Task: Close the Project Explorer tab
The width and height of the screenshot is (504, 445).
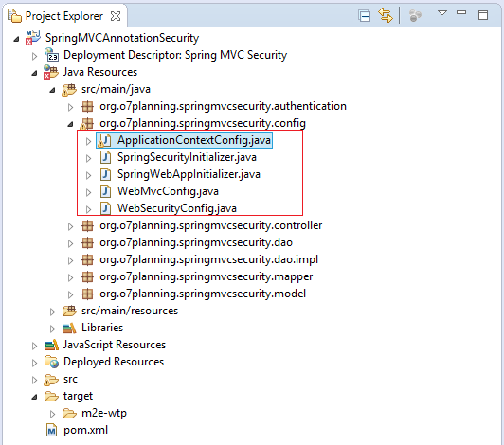Action: click(116, 16)
